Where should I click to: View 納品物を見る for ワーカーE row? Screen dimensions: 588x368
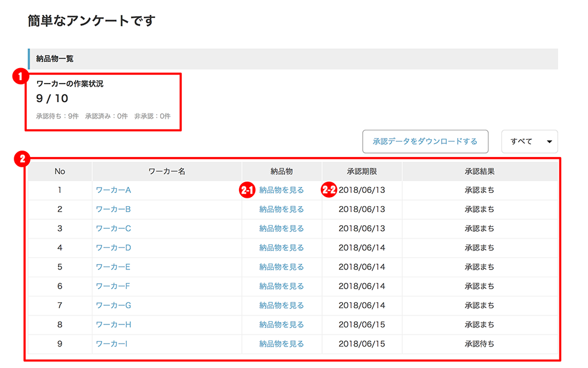[x=281, y=267]
